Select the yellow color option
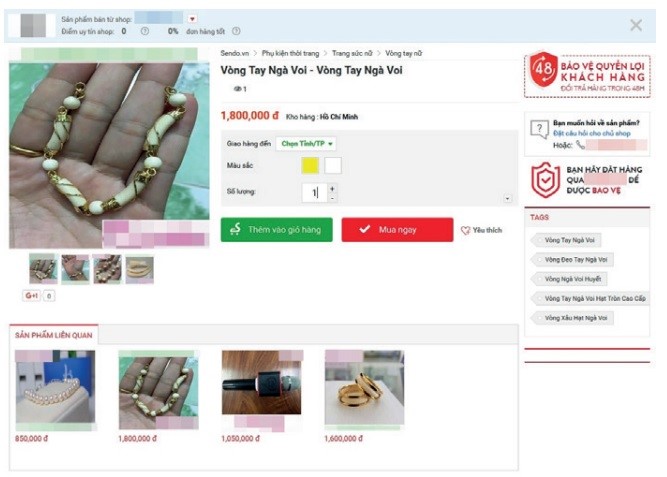 pyautogui.click(x=310, y=166)
